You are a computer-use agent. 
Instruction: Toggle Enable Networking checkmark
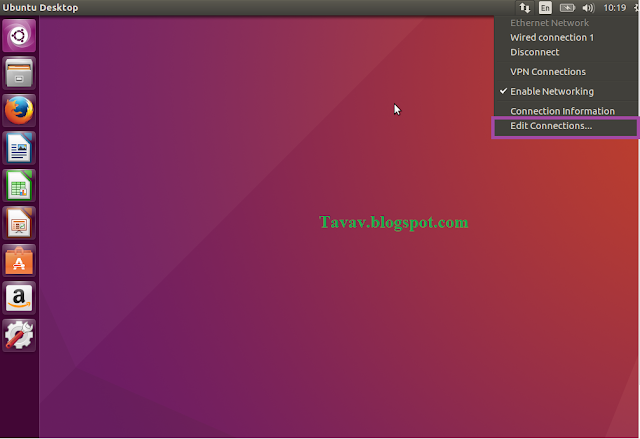566,91
